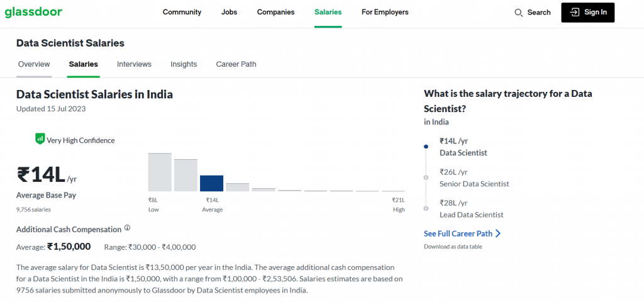Click the salary trajectory question heading
The height and width of the screenshot is (302, 644).
pyautogui.click(x=508, y=101)
